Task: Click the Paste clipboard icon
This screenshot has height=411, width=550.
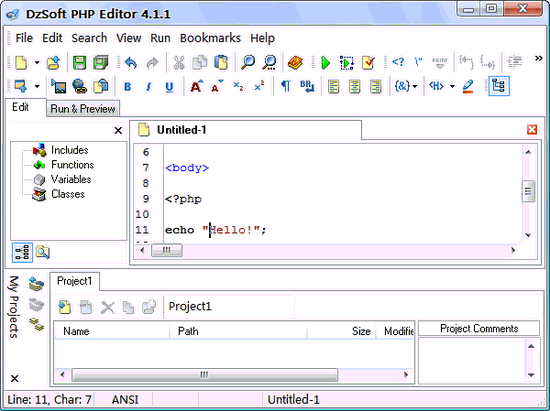Action: (221, 63)
